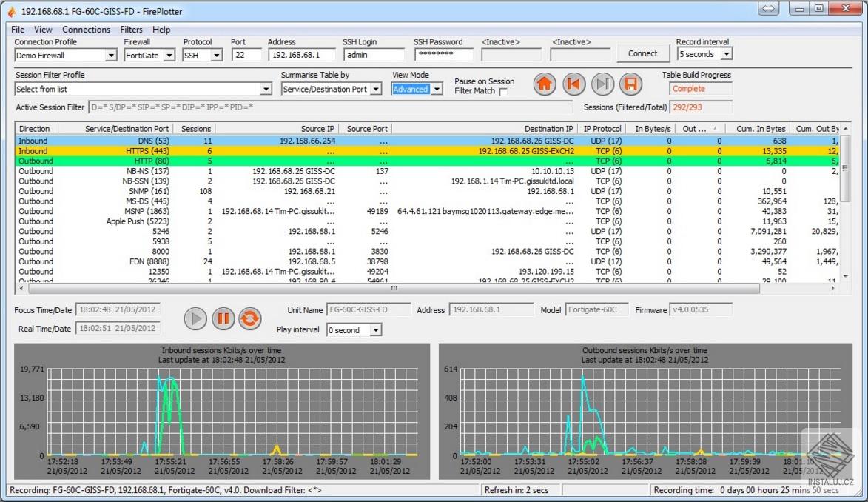
Task: Click the table's horizontal scrollbar
Action: click(394, 288)
